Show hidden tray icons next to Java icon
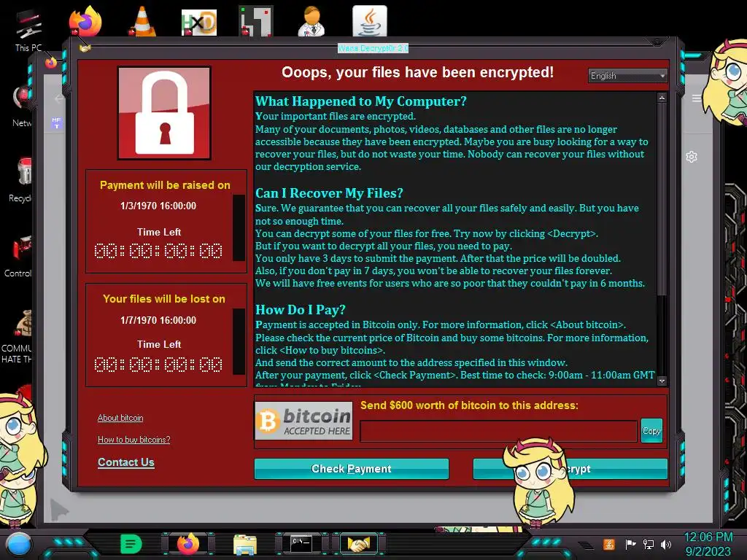This screenshot has height=560, width=747. pos(586,545)
